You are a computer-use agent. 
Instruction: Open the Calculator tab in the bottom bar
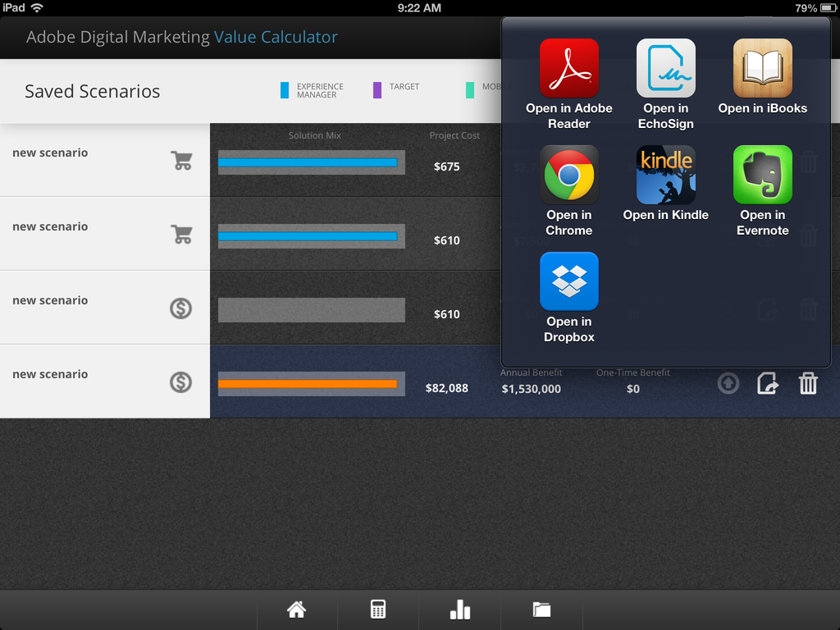pyautogui.click(x=378, y=609)
